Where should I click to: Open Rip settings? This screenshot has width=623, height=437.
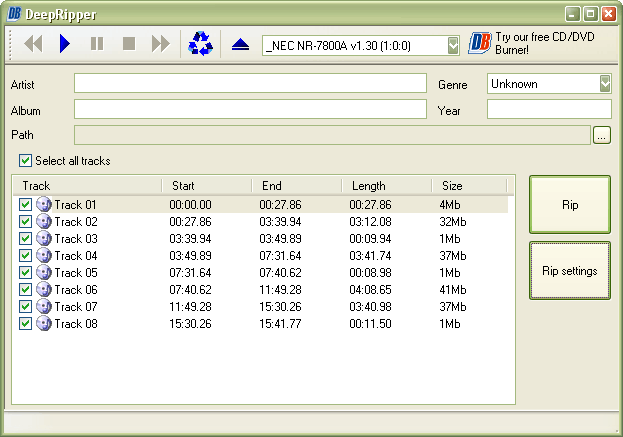570,271
